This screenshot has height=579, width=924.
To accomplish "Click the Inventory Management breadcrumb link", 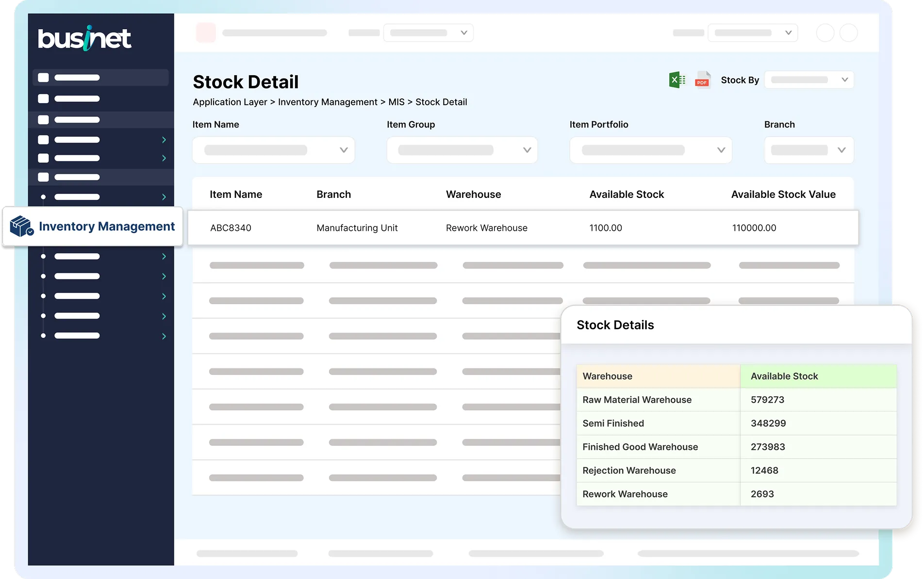I will coord(328,102).
